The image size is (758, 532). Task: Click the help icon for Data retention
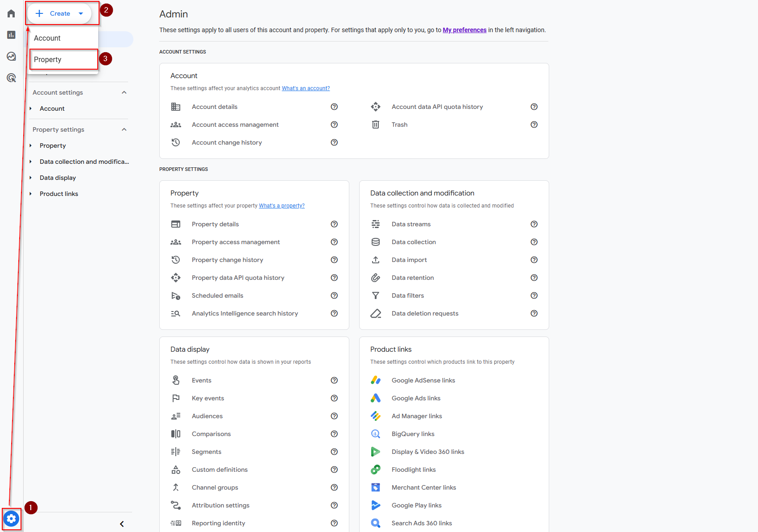coord(534,278)
